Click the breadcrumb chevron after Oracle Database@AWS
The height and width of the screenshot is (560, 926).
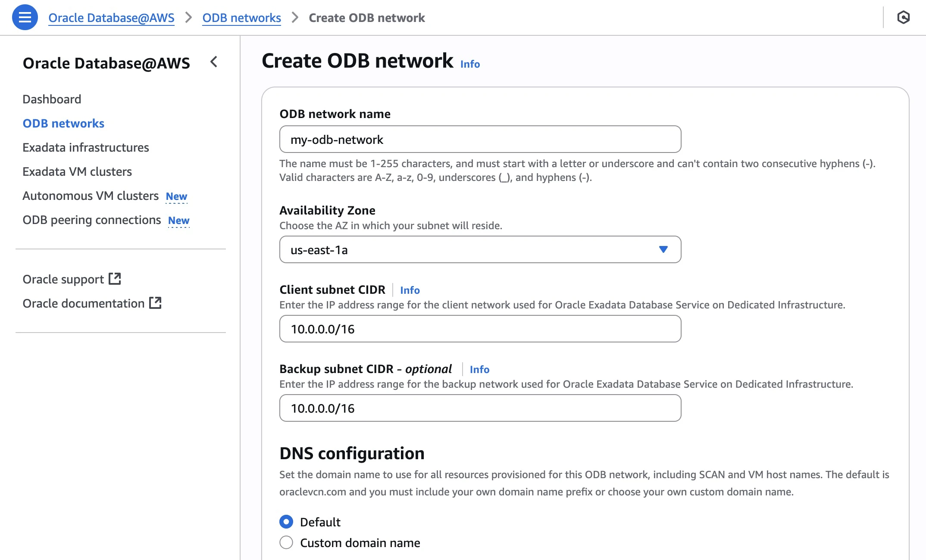(x=188, y=18)
